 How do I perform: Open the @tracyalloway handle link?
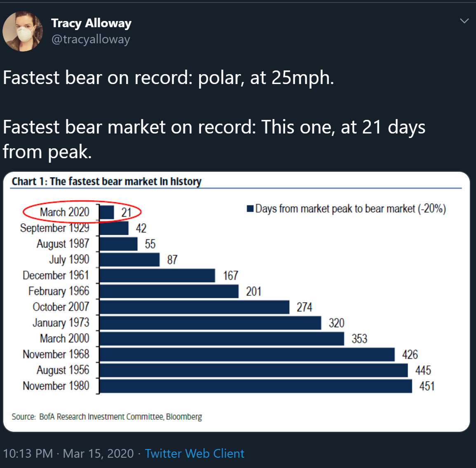[91, 40]
